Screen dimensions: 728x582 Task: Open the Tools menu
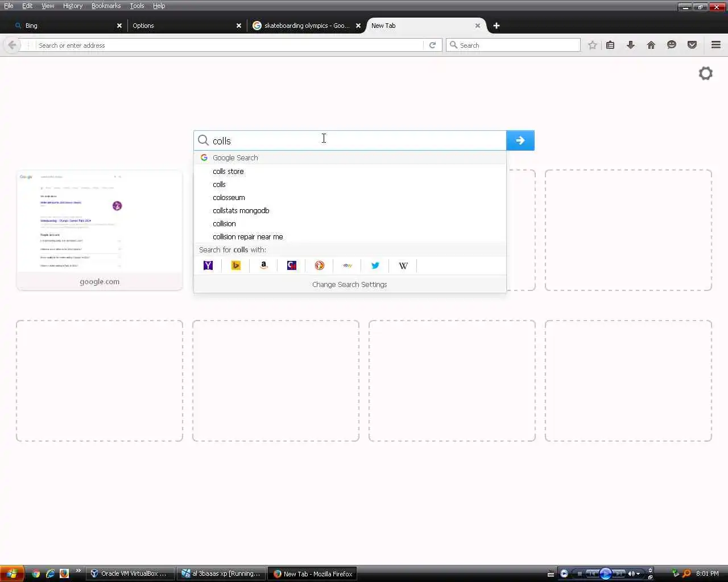(x=137, y=6)
